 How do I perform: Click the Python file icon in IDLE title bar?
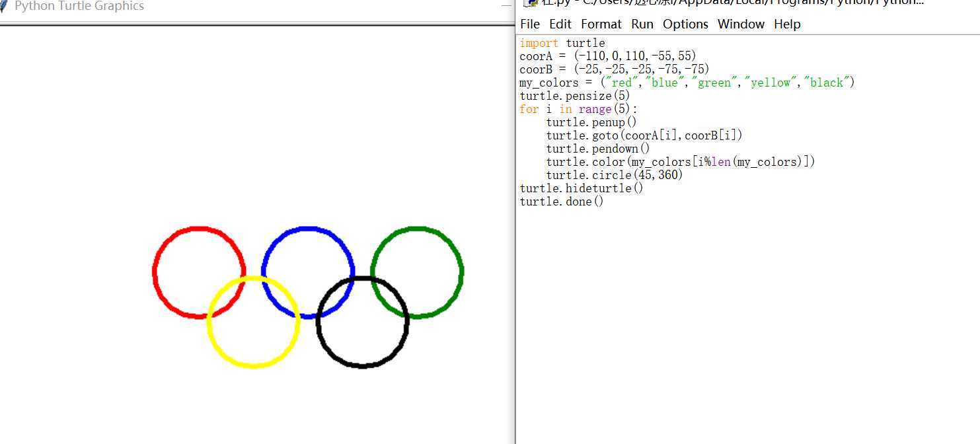(x=530, y=3)
